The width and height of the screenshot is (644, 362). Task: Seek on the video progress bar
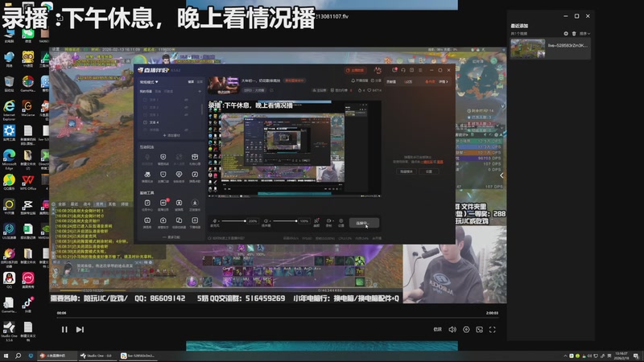tap(278, 318)
